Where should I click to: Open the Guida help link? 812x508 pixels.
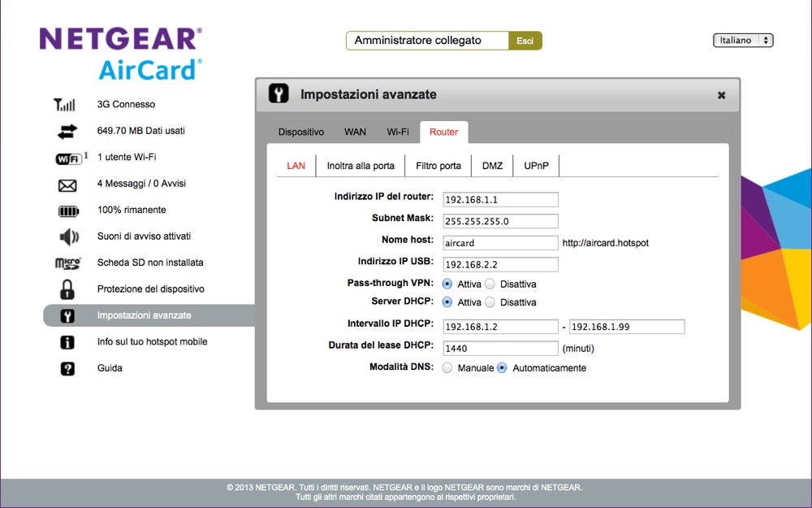click(110, 368)
